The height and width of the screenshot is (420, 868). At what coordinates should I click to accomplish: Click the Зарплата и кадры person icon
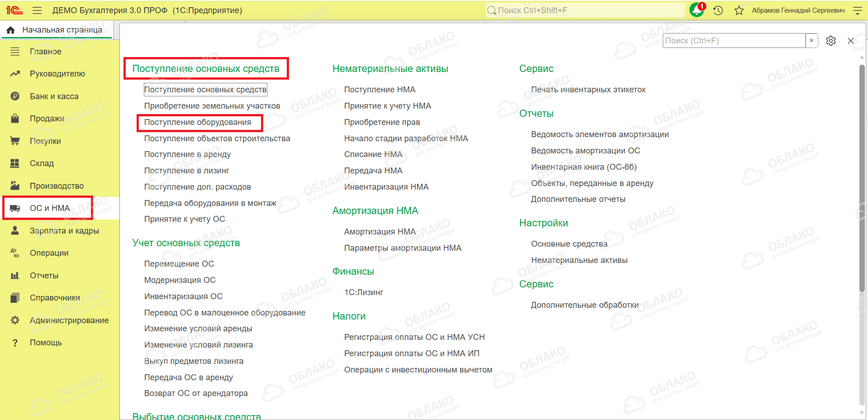pyautogui.click(x=15, y=230)
